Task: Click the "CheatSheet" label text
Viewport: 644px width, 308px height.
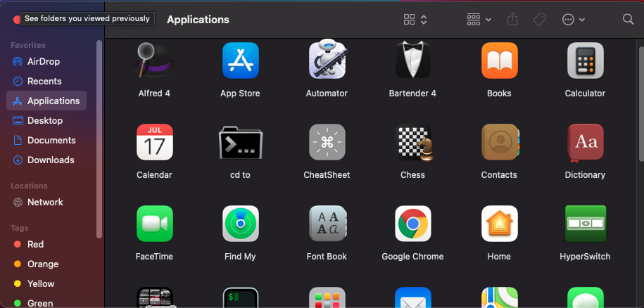Action: click(x=327, y=175)
